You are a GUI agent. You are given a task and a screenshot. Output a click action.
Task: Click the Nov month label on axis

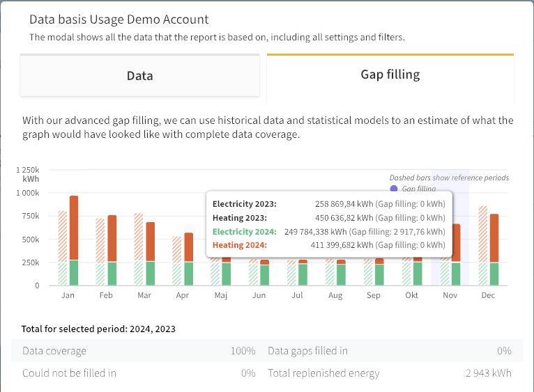pos(450,296)
